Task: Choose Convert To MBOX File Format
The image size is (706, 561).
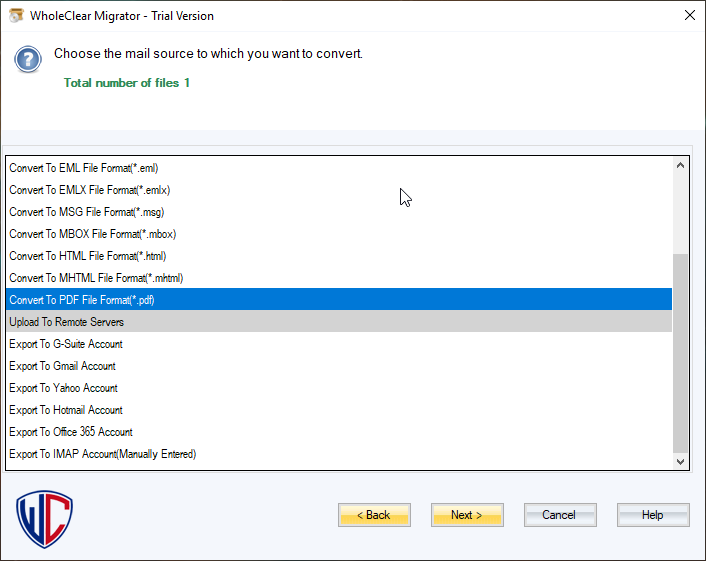Action: click(x=93, y=234)
